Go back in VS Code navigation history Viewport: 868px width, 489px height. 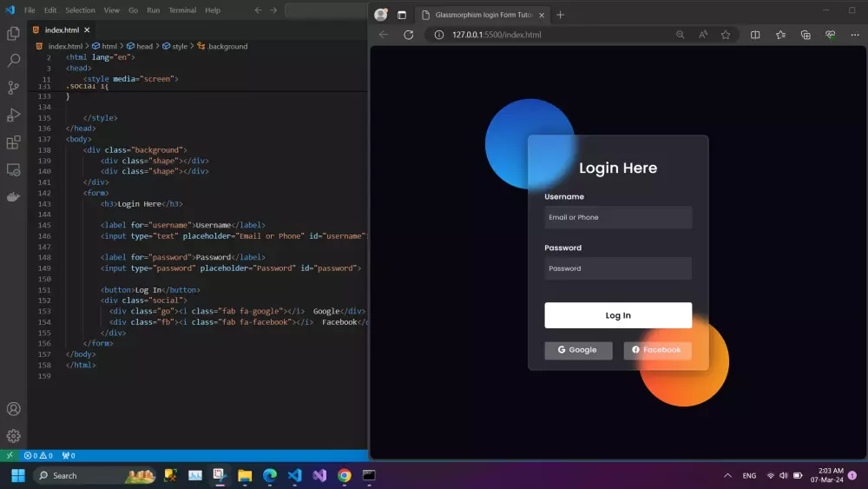point(258,10)
